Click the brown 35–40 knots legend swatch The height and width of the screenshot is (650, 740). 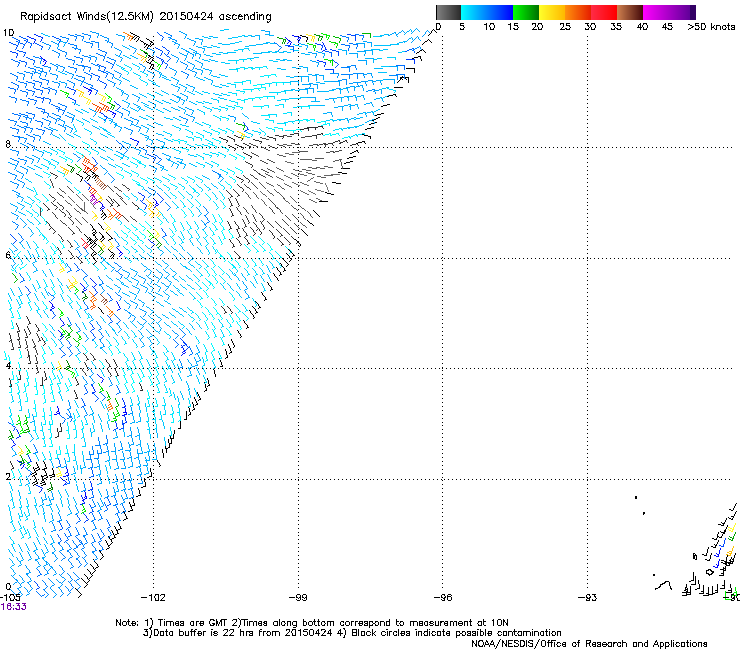pyautogui.click(x=630, y=12)
